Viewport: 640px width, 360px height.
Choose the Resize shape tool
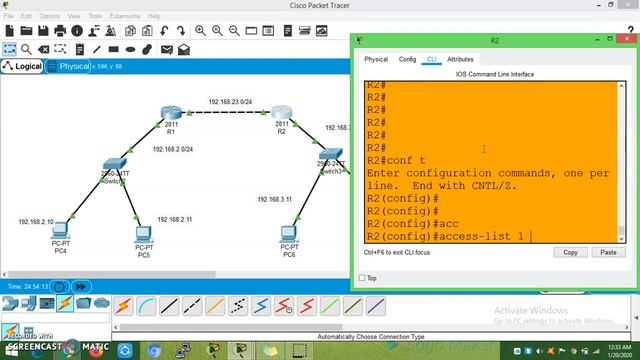(60, 49)
